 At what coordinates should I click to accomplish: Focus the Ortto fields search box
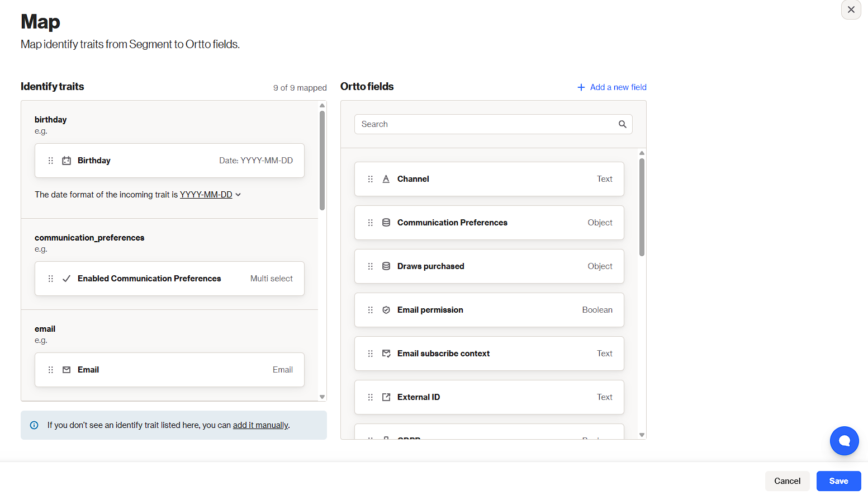(x=486, y=124)
